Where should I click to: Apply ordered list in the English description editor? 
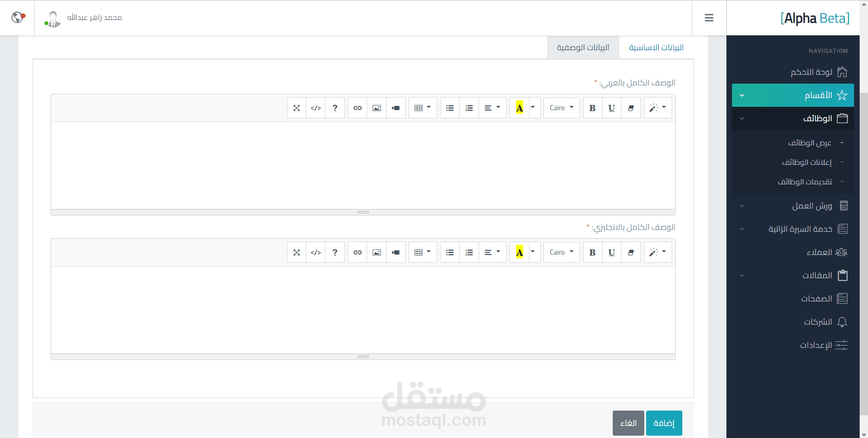coord(469,252)
